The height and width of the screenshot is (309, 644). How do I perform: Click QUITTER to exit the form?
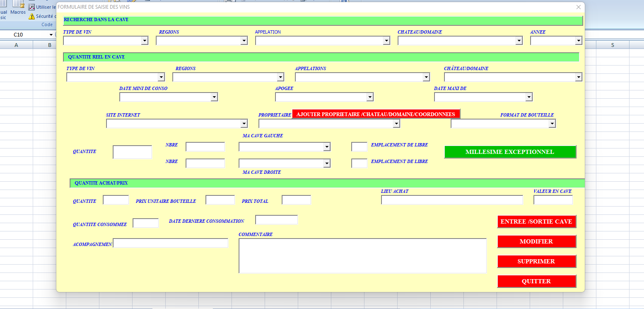tap(536, 281)
